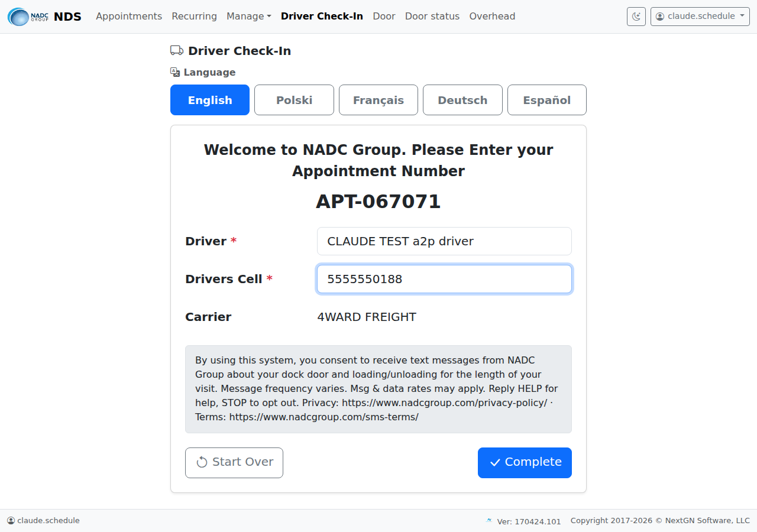Click the truck icon by Driver Check-In heading

tap(176, 51)
